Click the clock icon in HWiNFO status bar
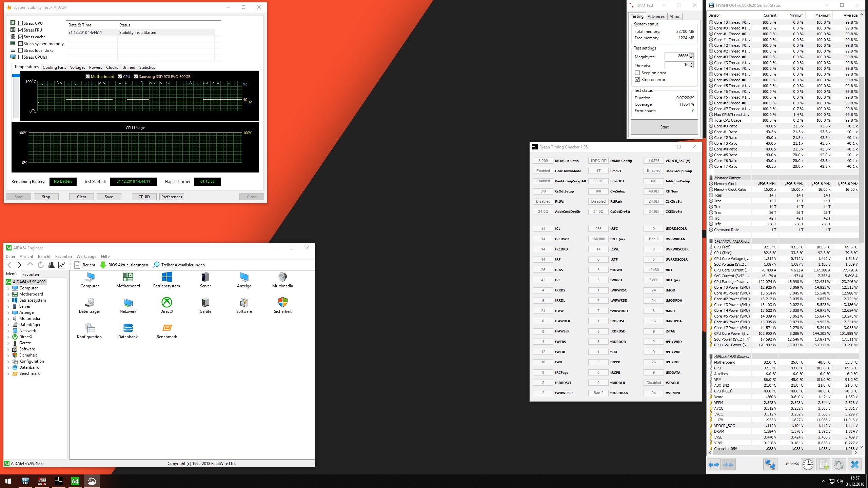Image resolution: width=868 pixels, height=488 pixels. (x=808, y=464)
